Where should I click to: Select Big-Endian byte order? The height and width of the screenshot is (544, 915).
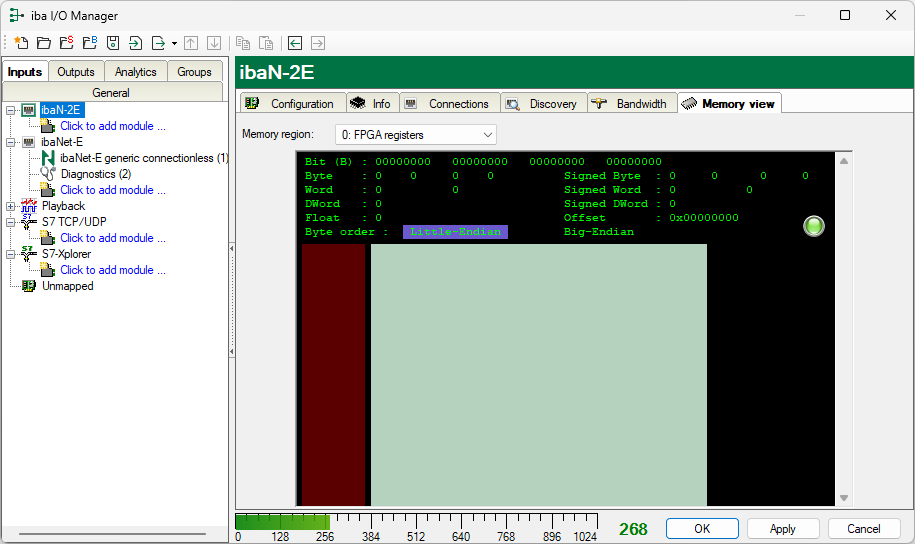[x=598, y=232]
